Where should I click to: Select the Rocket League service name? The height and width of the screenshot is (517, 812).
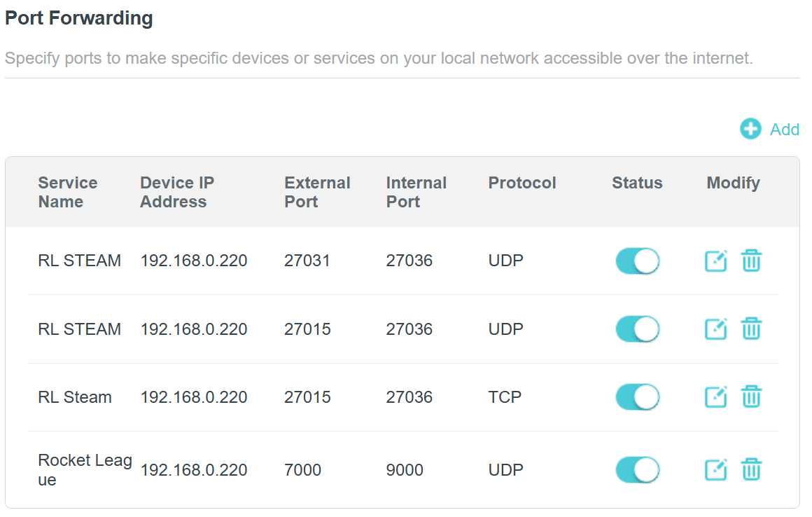(84, 469)
